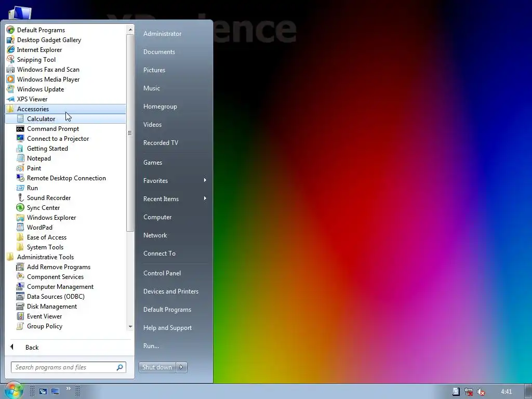Open Computer Management

coord(65,287)
